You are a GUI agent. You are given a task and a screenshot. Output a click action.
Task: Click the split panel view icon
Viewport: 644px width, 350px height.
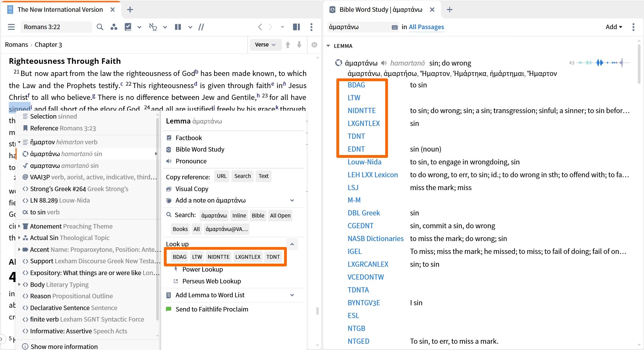(x=297, y=27)
